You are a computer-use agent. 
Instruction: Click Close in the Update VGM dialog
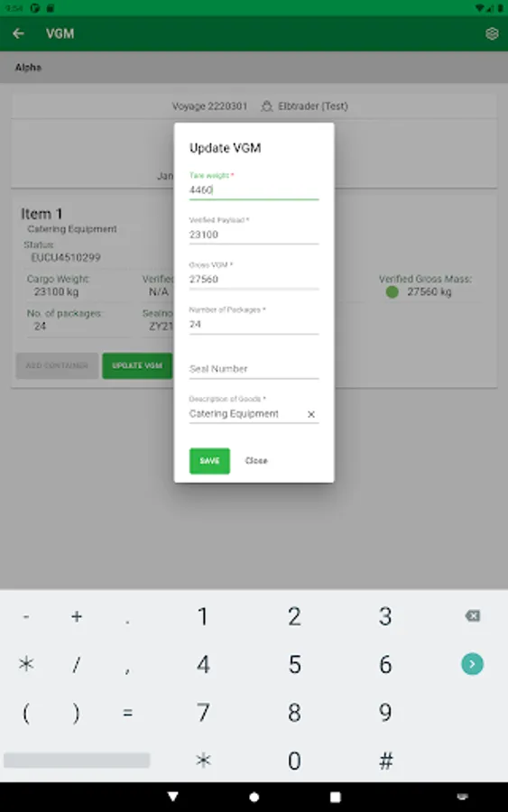(x=256, y=460)
